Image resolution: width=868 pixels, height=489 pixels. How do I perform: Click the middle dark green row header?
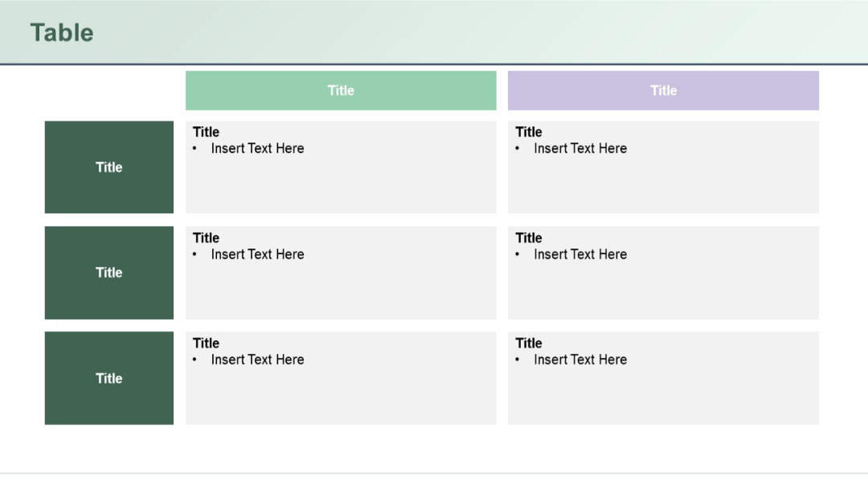[108, 272]
